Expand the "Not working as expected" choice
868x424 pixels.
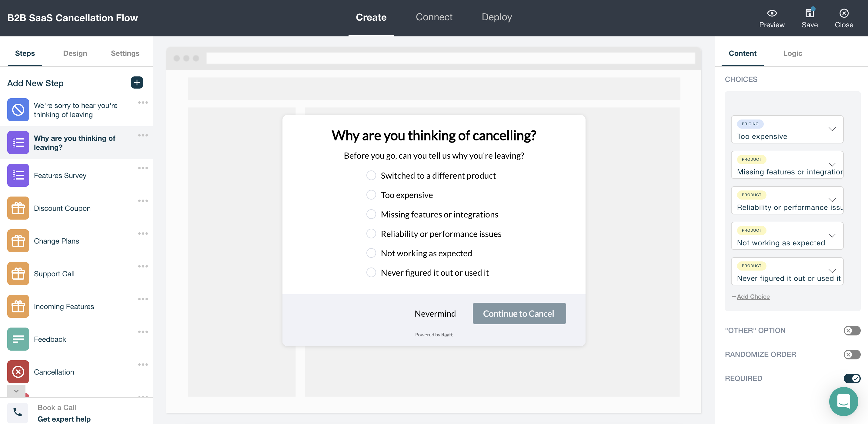point(832,235)
